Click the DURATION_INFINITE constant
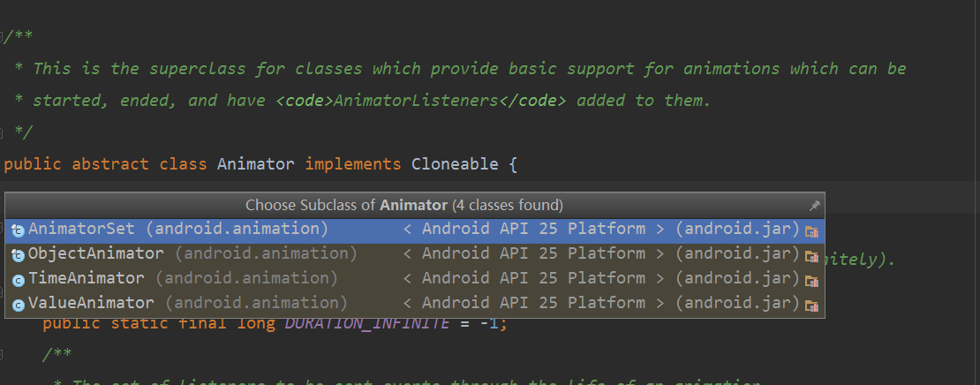 click(367, 323)
